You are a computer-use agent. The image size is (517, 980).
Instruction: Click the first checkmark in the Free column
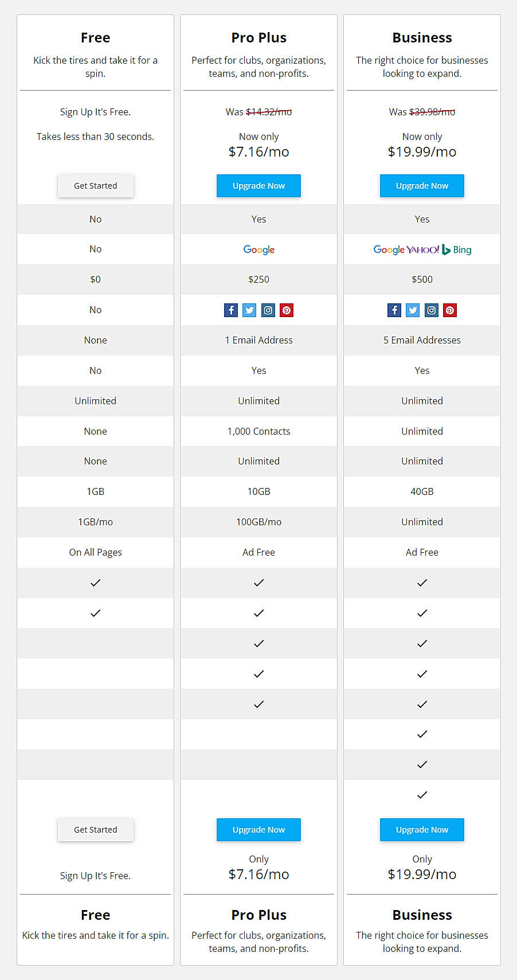coord(95,583)
